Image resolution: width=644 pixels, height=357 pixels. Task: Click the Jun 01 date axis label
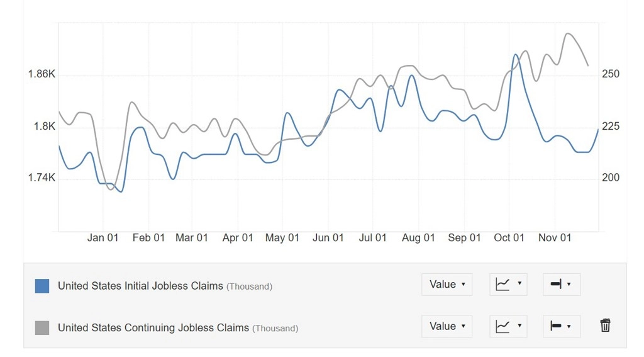click(x=328, y=238)
